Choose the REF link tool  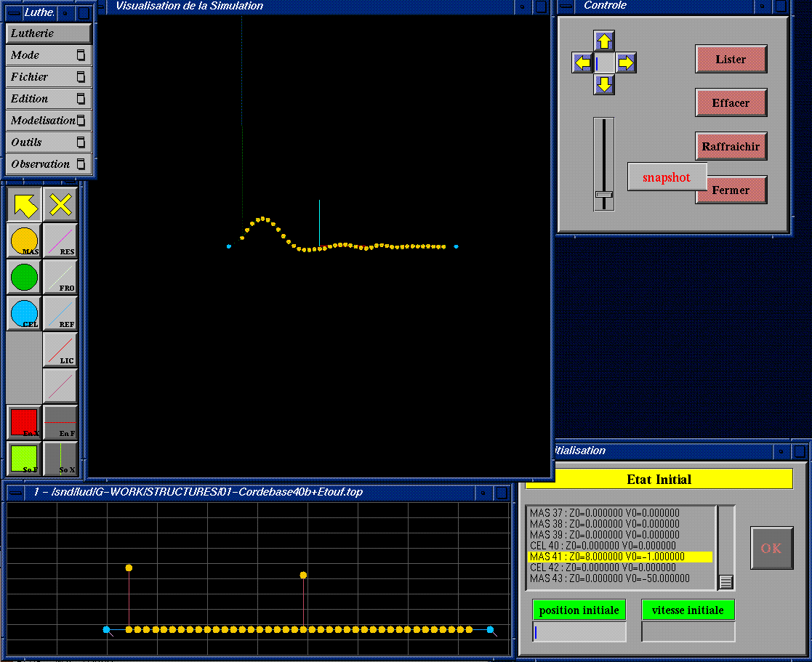tap(60, 314)
